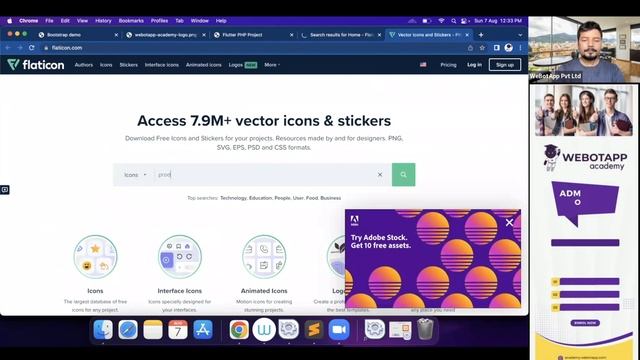This screenshot has height=360, width=640.
Task: Open the Window menu
Action: click(x=199, y=21)
